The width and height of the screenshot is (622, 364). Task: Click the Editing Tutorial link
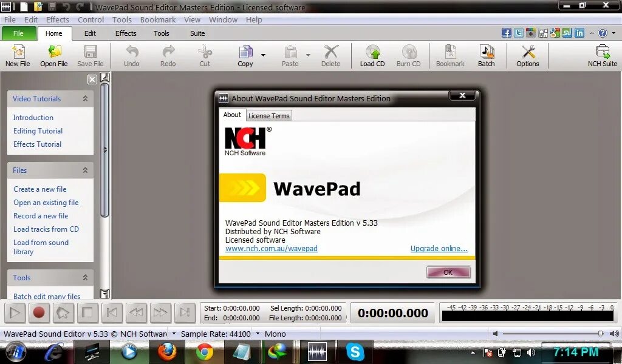(x=38, y=131)
